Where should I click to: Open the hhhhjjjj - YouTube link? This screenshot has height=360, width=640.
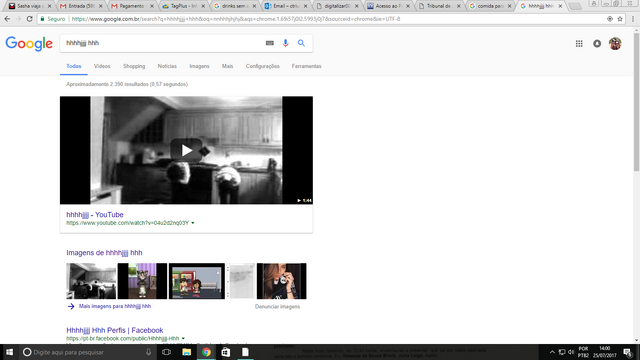tap(95, 215)
